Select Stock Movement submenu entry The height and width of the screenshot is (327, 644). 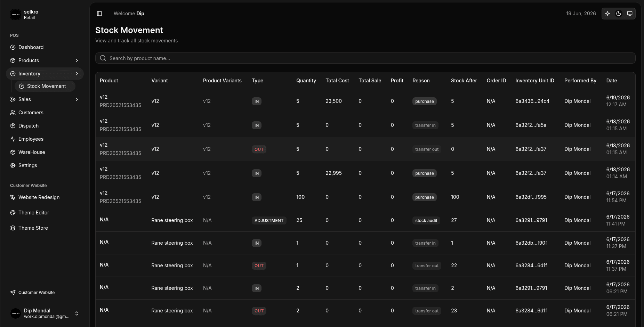pyautogui.click(x=45, y=86)
